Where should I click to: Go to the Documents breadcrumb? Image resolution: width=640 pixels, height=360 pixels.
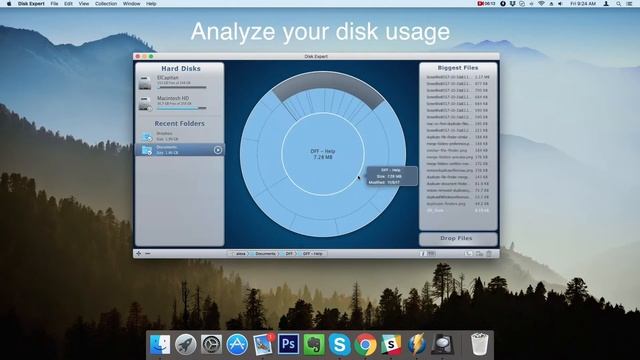pyautogui.click(x=264, y=253)
